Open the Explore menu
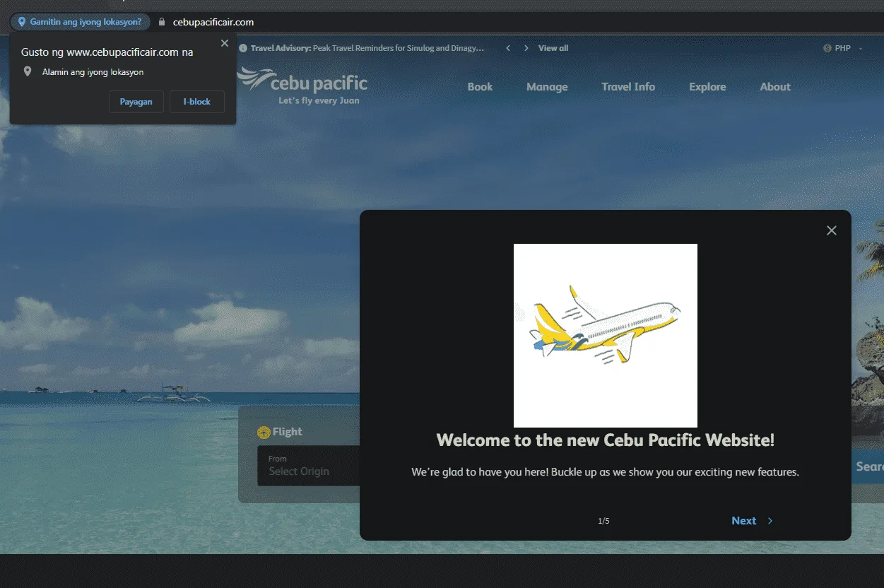Screen dimensions: 884x588 pos(707,87)
